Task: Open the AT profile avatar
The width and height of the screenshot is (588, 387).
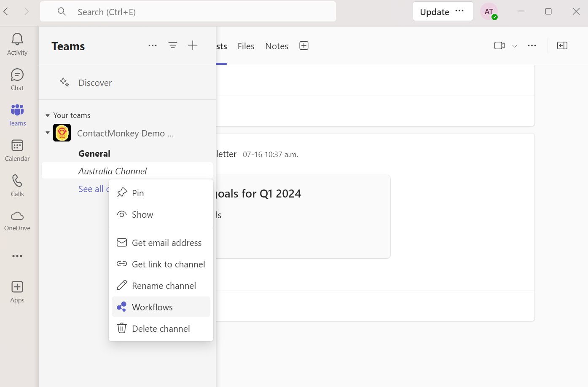Action: (489, 12)
